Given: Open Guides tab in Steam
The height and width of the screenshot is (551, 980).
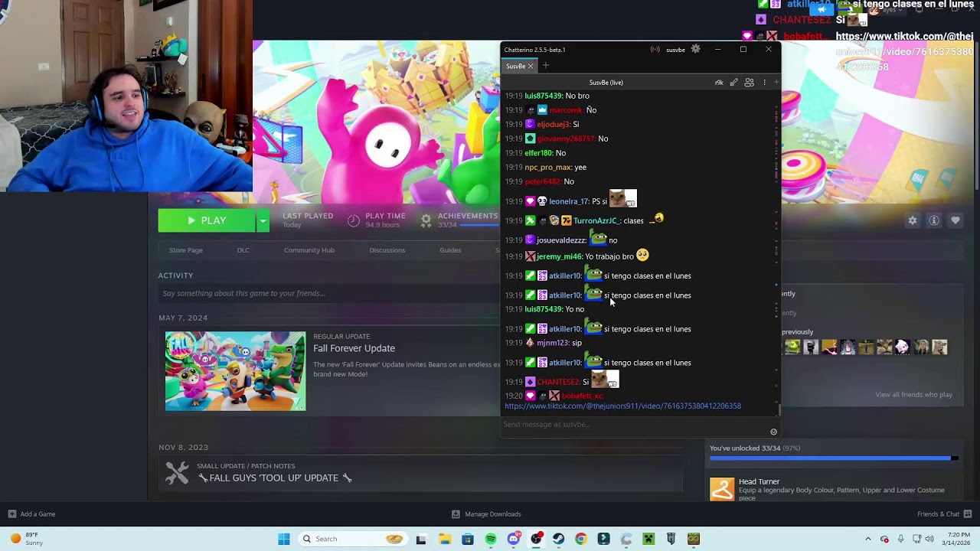Looking at the screenshot, I should point(450,250).
